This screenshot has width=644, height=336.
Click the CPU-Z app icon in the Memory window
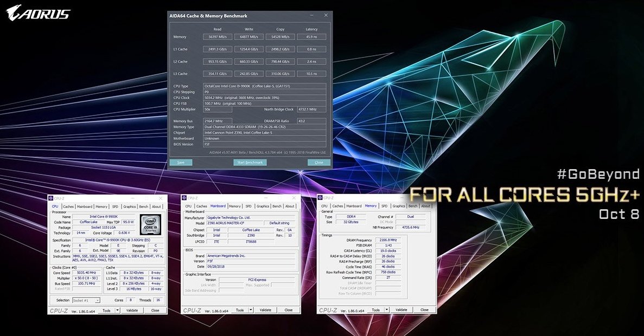coord(320,198)
